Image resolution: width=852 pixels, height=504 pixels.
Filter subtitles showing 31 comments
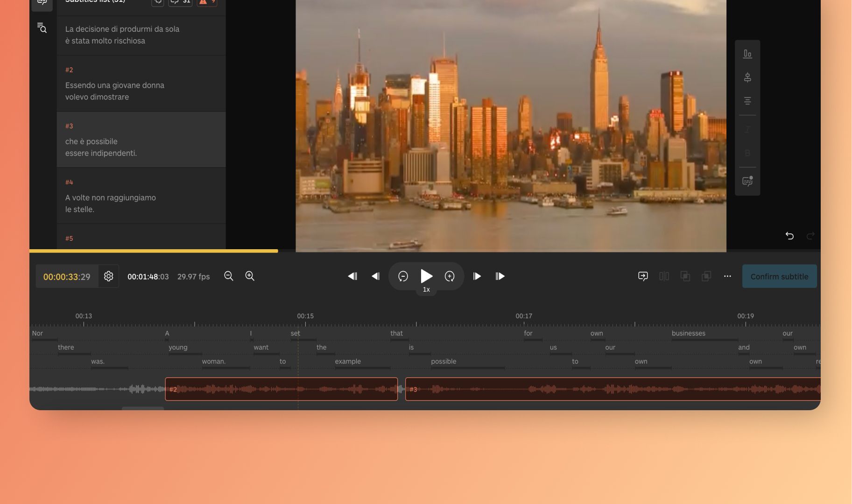[x=180, y=2]
